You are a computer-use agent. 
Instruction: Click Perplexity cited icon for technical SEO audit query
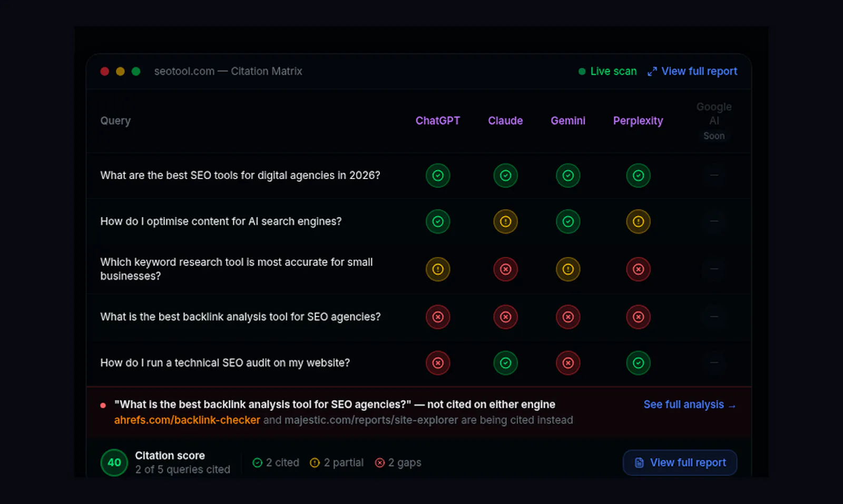[x=638, y=363]
